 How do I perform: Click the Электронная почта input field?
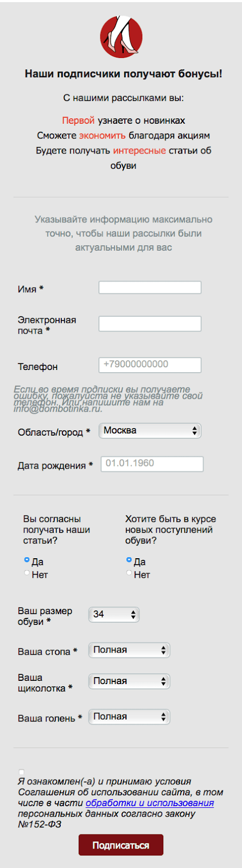pos(150,324)
